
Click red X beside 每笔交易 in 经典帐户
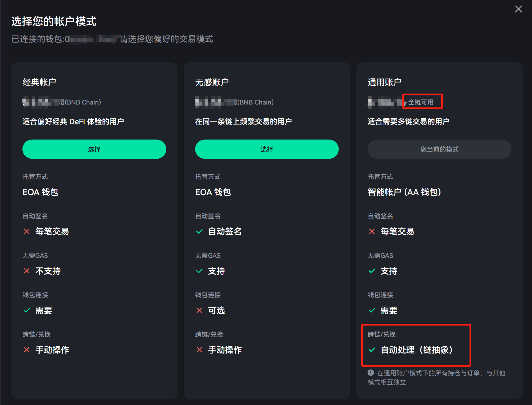[27, 231]
